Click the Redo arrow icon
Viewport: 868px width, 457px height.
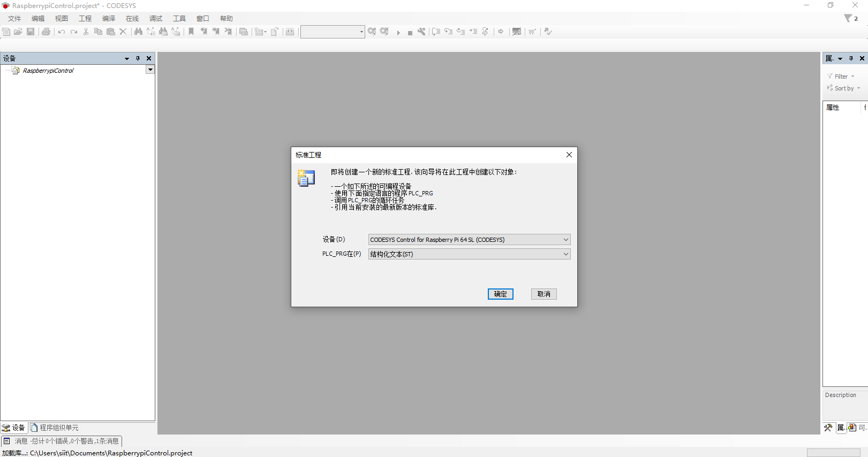[x=74, y=32]
